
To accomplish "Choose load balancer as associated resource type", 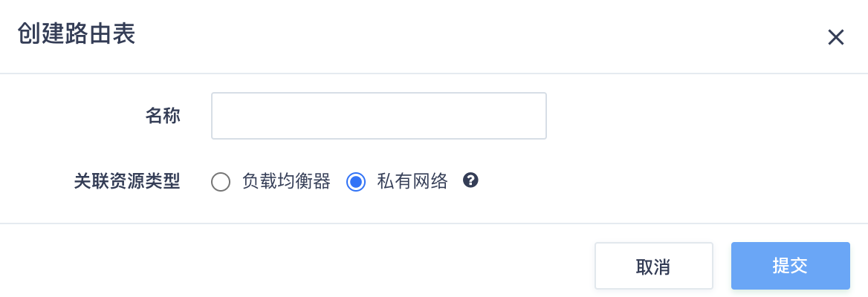I will pos(220,181).
